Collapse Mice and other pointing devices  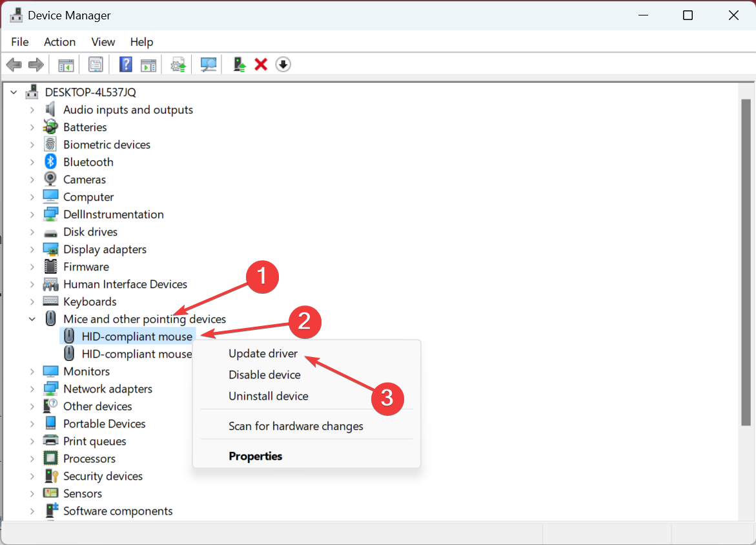coord(32,319)
